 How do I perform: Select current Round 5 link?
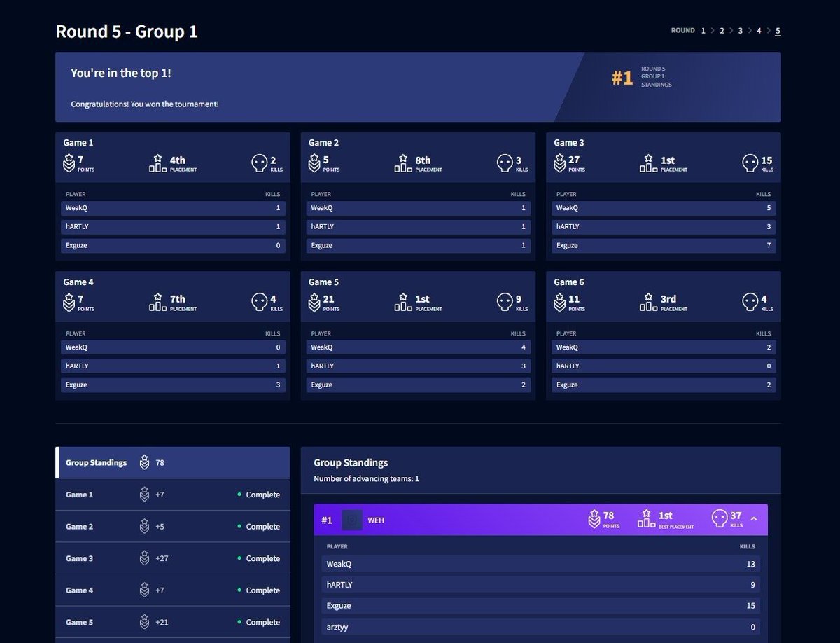tap(778, 31)
